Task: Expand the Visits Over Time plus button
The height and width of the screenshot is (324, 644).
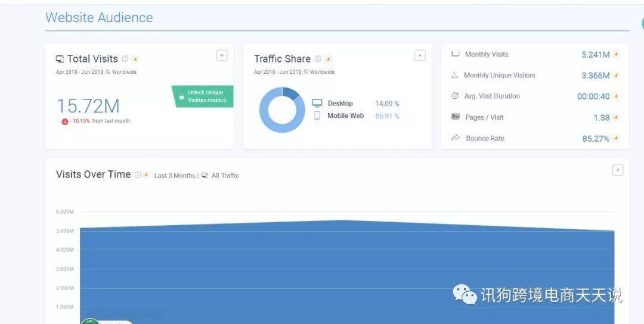Action: (618, 170)
